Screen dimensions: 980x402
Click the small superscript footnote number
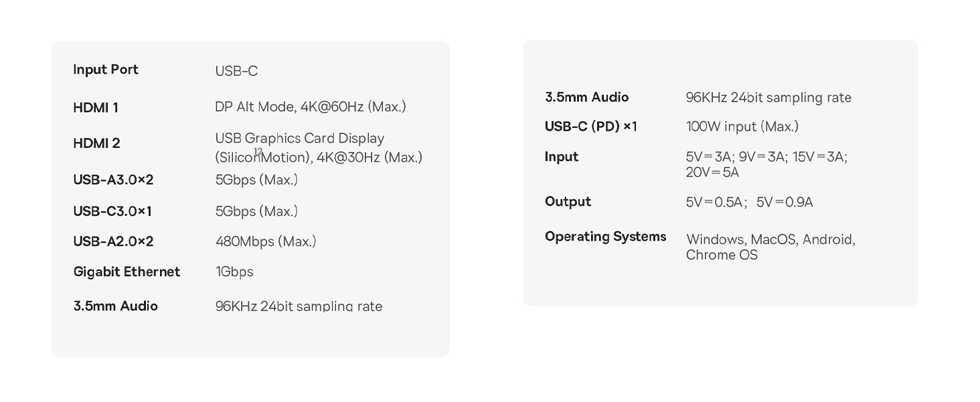click(258, 152)
